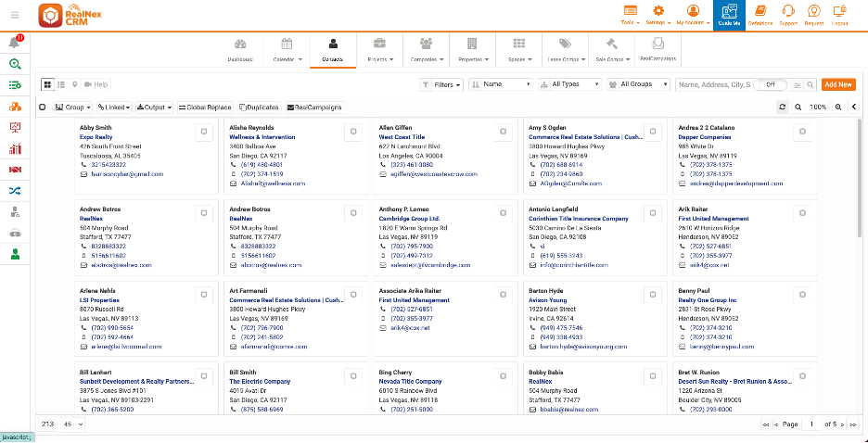
Task: Open the Companies tab
Action: 427,50
